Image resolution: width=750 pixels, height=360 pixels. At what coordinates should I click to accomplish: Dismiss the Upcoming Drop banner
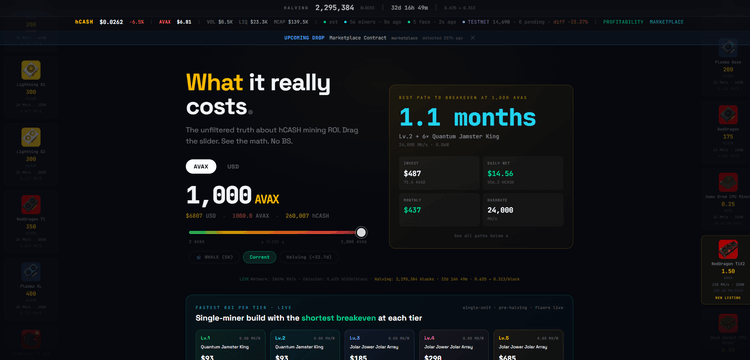coord(473,38)
